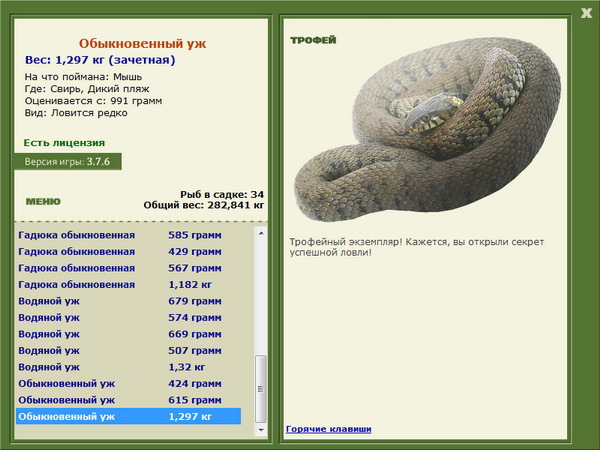Image resolution: width=600 pixels, height=450 pixels.
Task: Click the Где: Свирь, Дикий пляж line
Action: pos(87,89)
